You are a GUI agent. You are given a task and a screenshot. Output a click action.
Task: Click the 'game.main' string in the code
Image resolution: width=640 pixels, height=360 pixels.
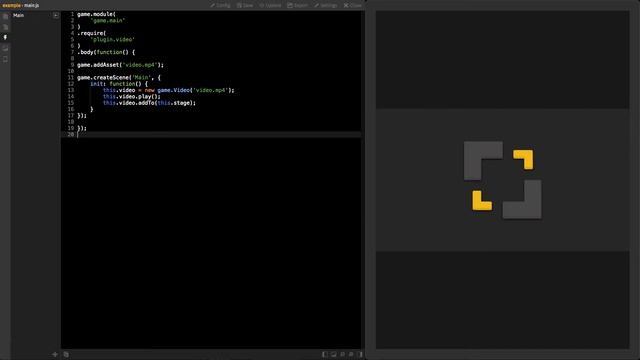pyautogui.click(x=108, y=20)
